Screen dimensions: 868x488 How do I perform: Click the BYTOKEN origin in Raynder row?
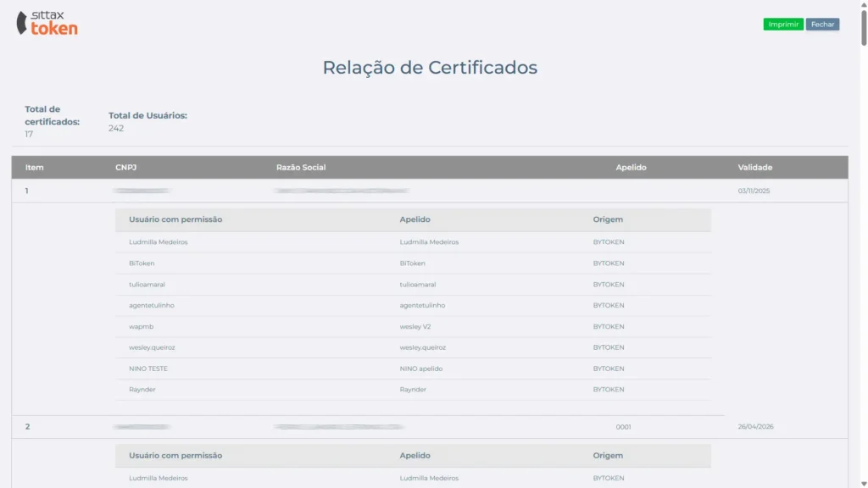(x=609, y=390)
